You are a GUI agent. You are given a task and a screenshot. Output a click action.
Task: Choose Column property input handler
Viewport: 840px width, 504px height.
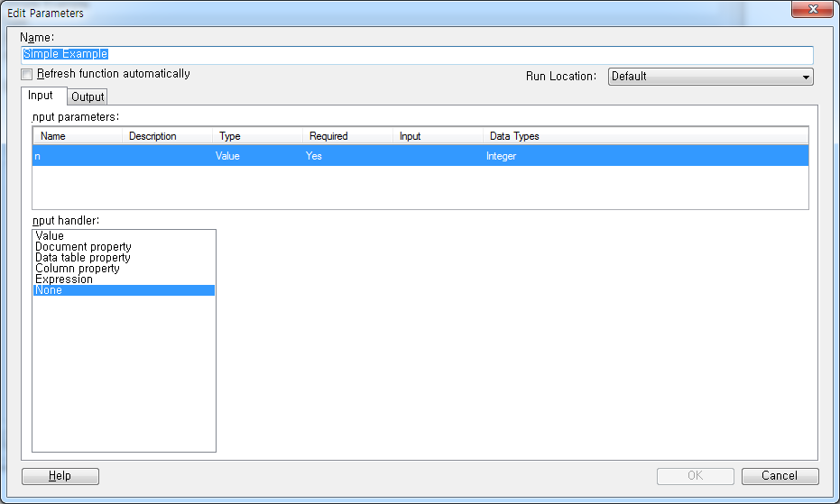(x=124, y=269)
